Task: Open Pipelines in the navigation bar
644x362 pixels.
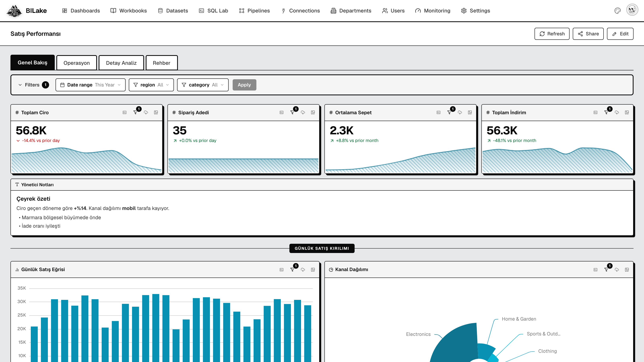Action: (x=254, y=11)
